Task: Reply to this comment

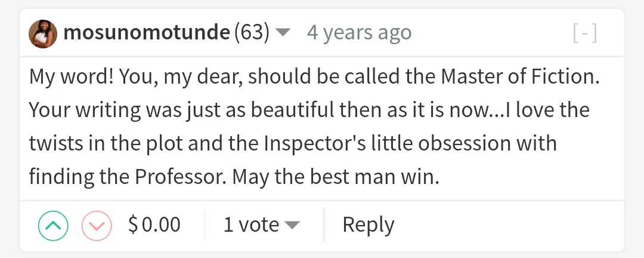Action: (368, 225)
